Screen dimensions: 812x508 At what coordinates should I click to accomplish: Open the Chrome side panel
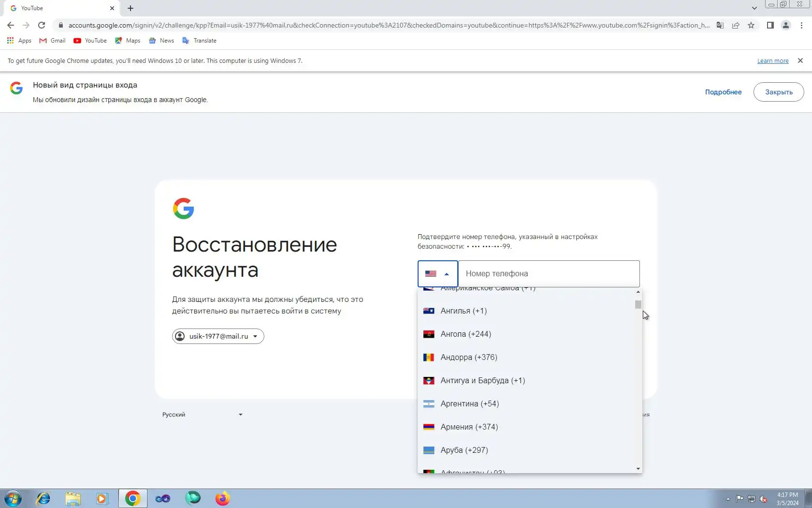point(770,25)
